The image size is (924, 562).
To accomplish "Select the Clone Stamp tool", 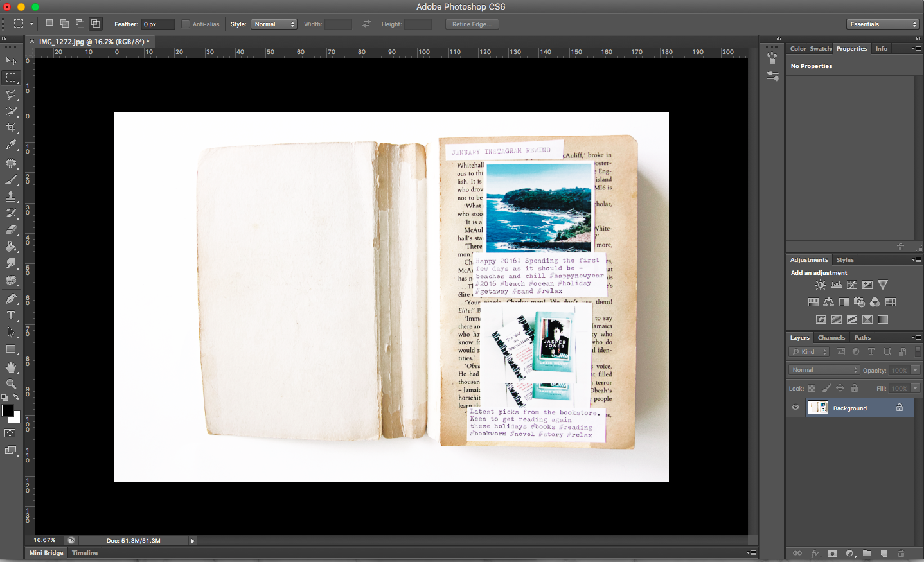I will tap(11, 197).
